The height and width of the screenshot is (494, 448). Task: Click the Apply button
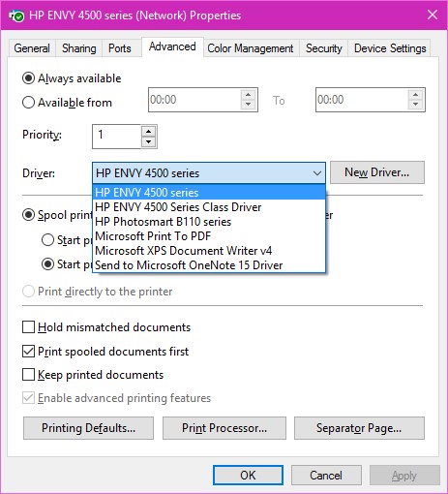coord(404,476)
